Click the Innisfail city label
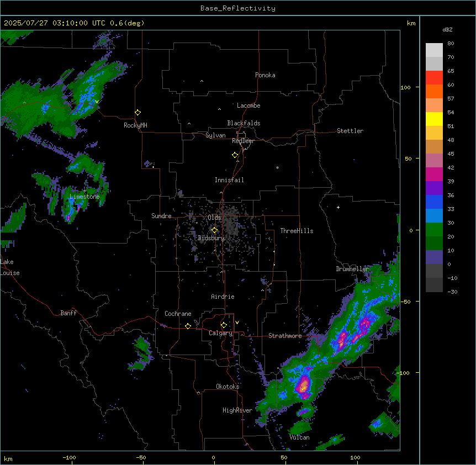This screenshot has height=465, width=476. [x=229, y=180]
